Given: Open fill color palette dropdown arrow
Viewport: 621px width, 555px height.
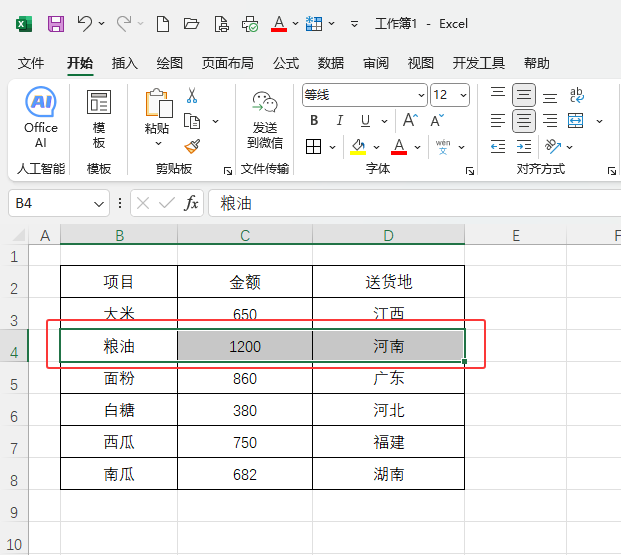Looking at the screenshot, I should (377, 147).
